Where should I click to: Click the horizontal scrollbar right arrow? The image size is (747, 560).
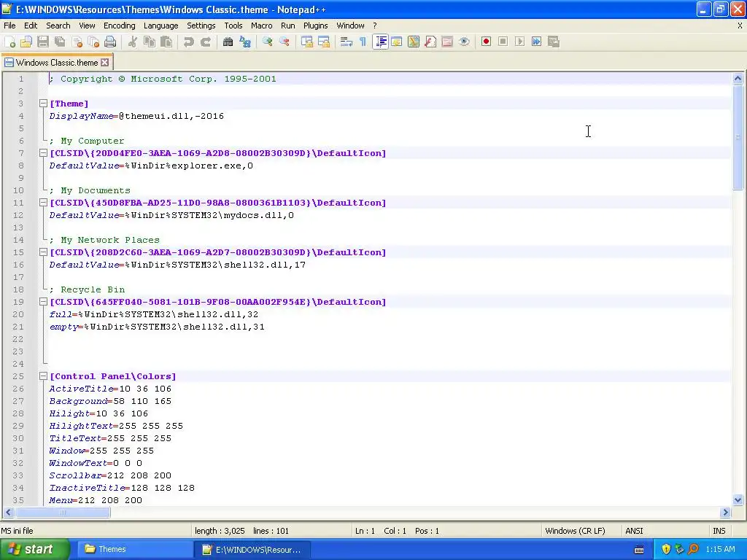pyautogui.click(x=726, y=513)
